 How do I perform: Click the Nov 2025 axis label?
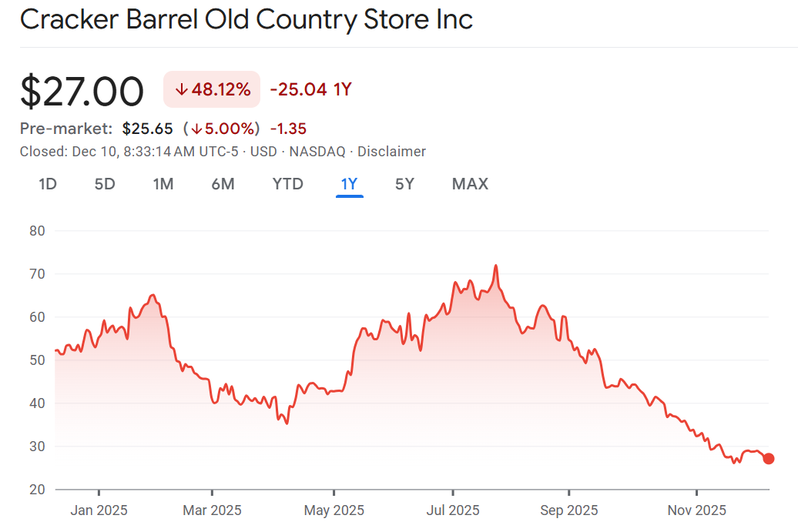(x=696, y=510)
